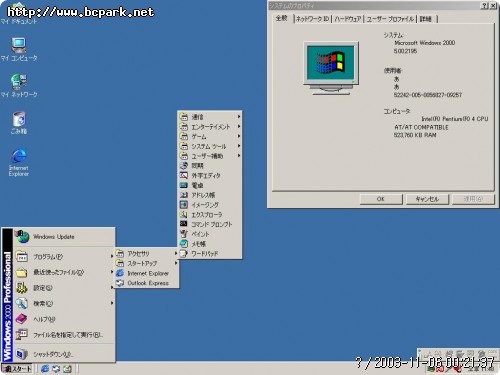500x375 pixels.
Task: Select the マイ ネットワーク desktop icon
Action: tap(19, 86)
